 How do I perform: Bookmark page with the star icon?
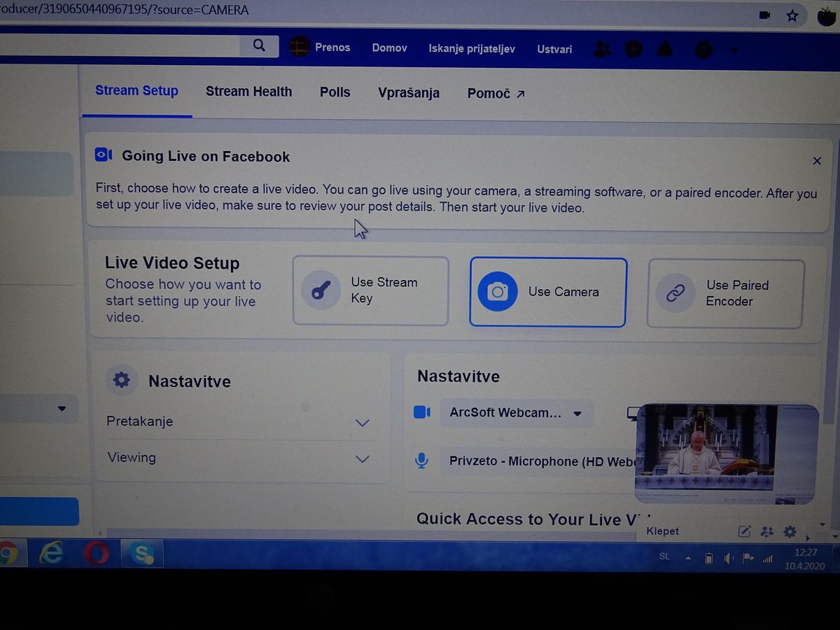coord(792,15)
